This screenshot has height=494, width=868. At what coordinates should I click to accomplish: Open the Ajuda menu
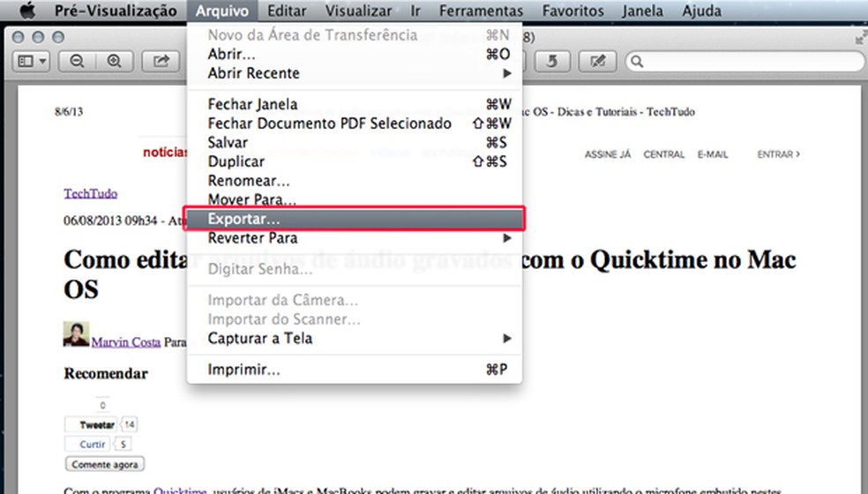point(701,11)
